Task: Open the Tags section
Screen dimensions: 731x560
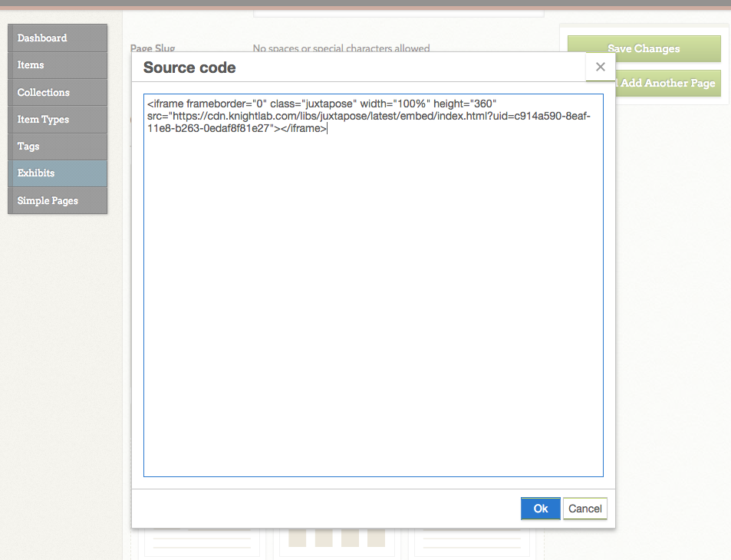Action: coord(58,147)
